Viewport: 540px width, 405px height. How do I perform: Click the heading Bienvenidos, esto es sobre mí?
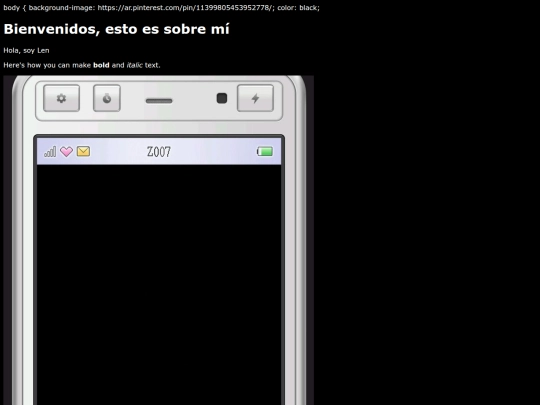click(x=116, y=29)
